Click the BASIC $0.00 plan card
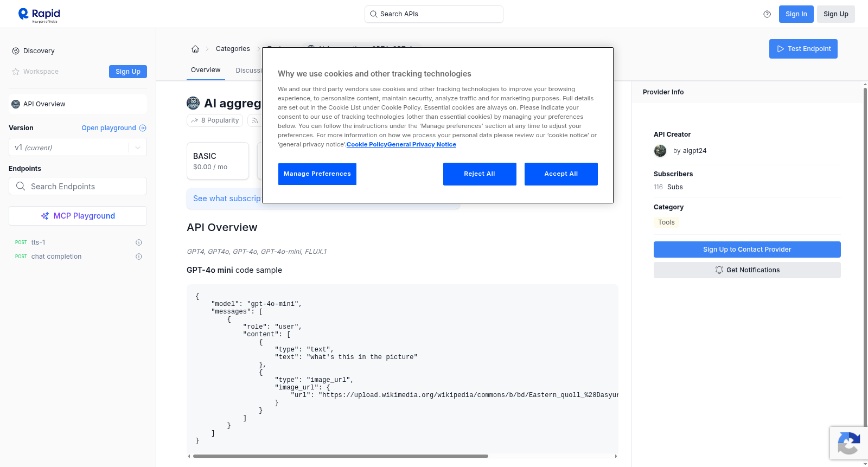 pos(218,161)
